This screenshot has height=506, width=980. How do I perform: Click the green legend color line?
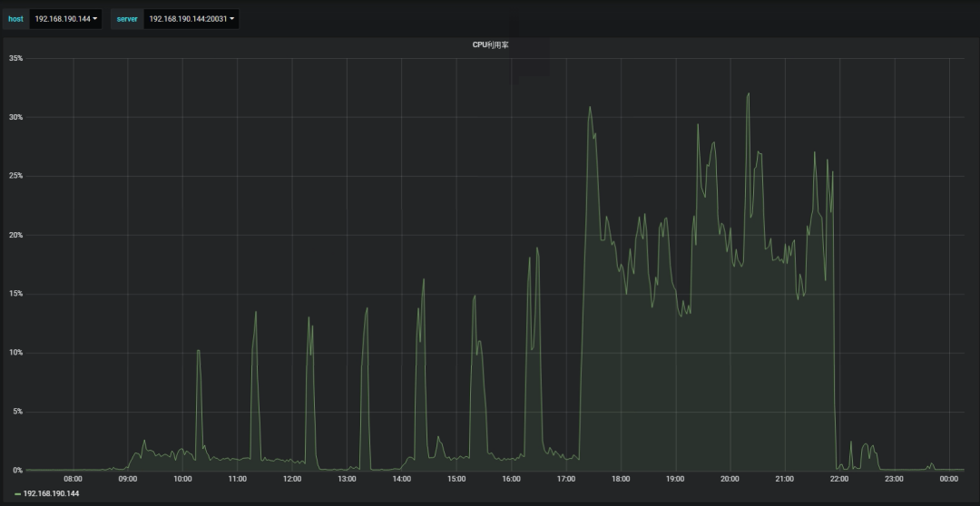tap(17, 494)
